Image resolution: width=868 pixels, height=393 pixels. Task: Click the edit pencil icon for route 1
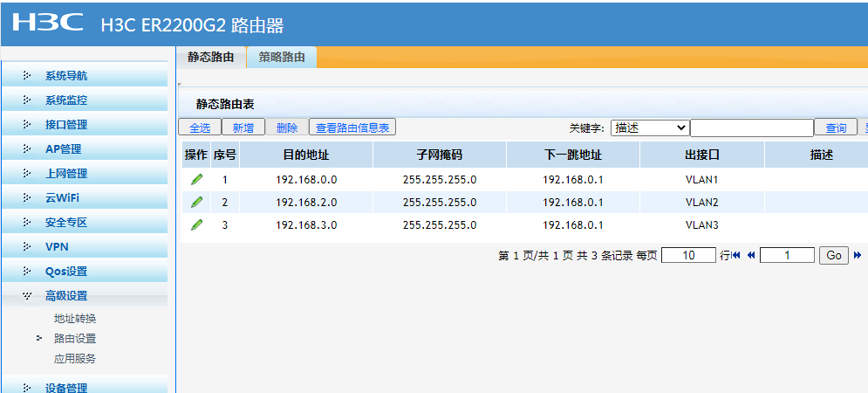196,180
